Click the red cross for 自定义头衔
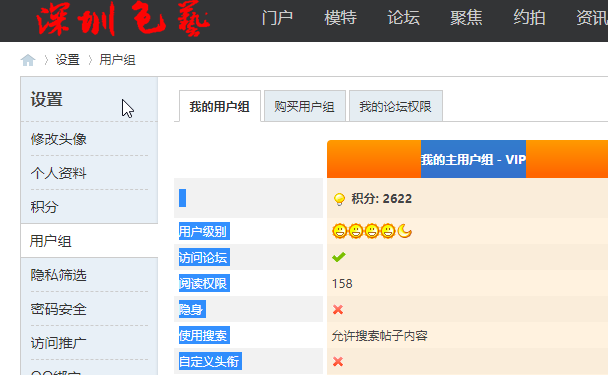The height and width of the screenshot is (375, 608). tap(338, 361)
